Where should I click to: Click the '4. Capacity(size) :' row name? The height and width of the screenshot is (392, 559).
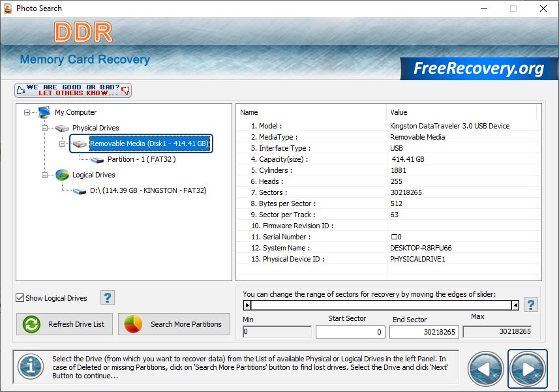tap(279, 159)
